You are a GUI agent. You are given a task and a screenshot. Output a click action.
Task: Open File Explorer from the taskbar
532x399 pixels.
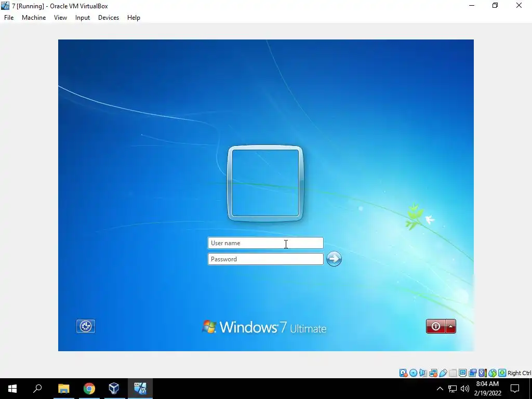[x=63, y=389]
